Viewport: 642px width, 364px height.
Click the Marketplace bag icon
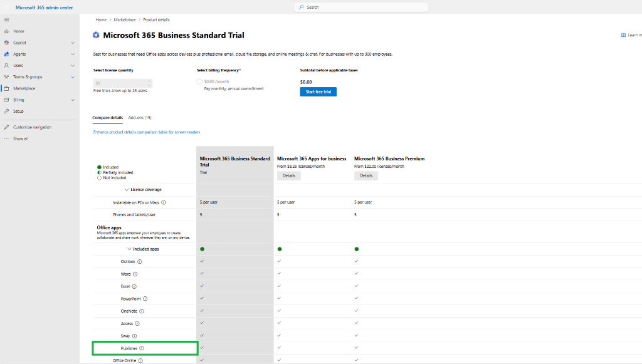pyautogui.click(x=6, y=88)
